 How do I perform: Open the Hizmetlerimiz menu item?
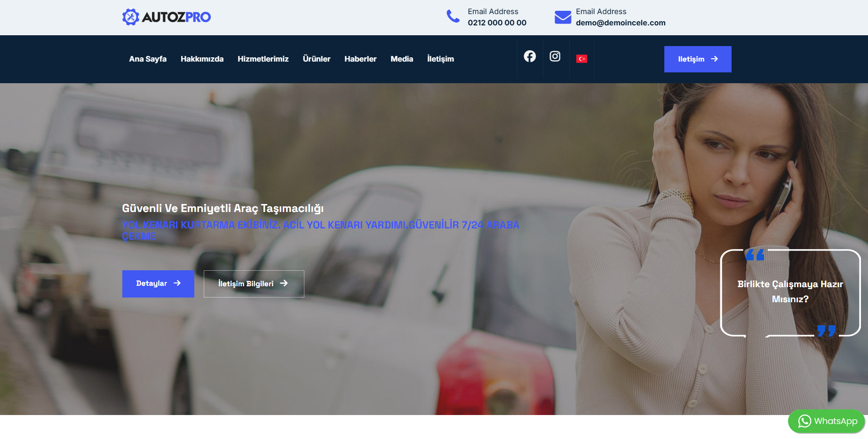[x=263, y=59]
